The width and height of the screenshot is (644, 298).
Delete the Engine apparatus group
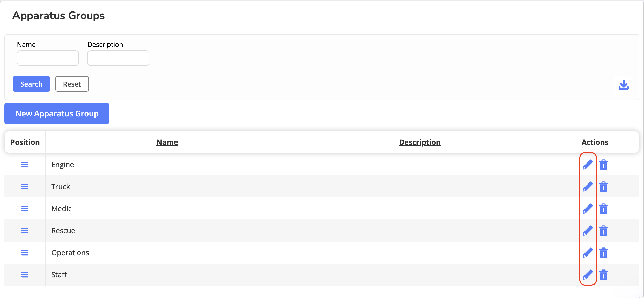[x=603, y=165]
